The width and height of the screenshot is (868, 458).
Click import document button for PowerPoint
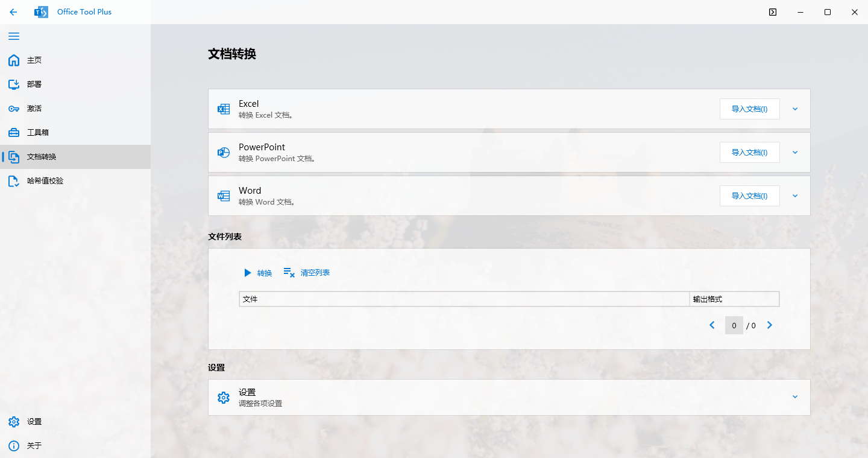[749, 153]
